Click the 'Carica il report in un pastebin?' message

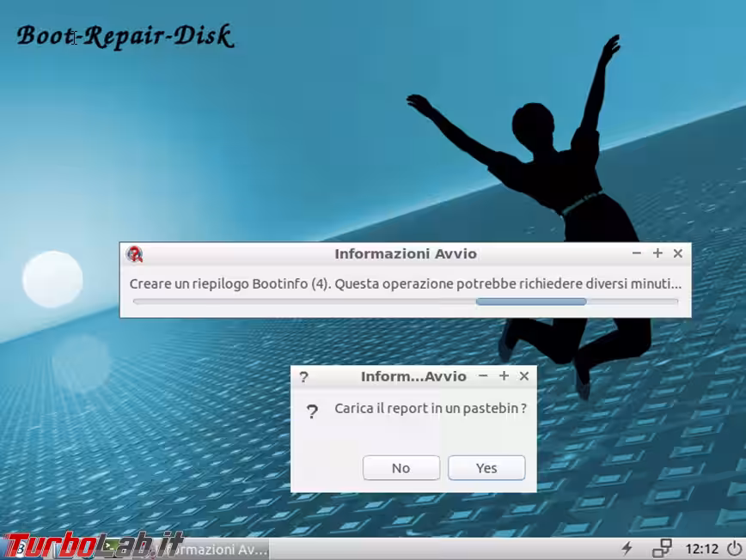(430, 409)
